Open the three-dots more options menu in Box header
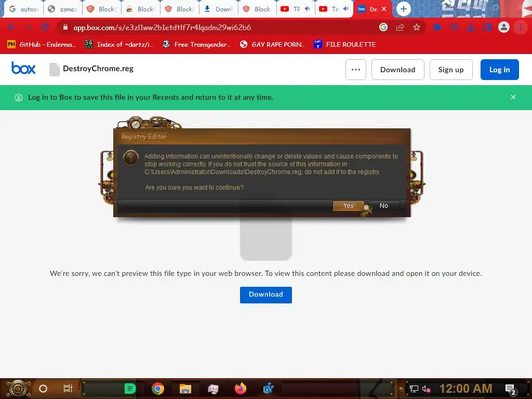The height and width of the screenshot is (399, 532). point(355,70)
